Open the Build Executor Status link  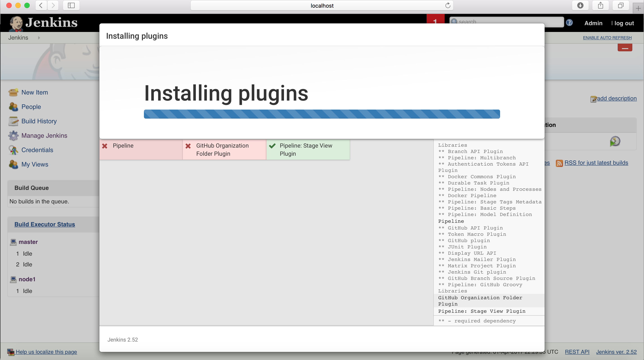[45, 224]
